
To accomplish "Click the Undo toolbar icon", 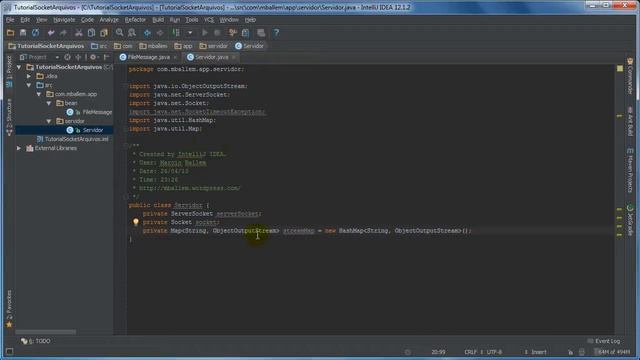I will [x=51, y=33].
